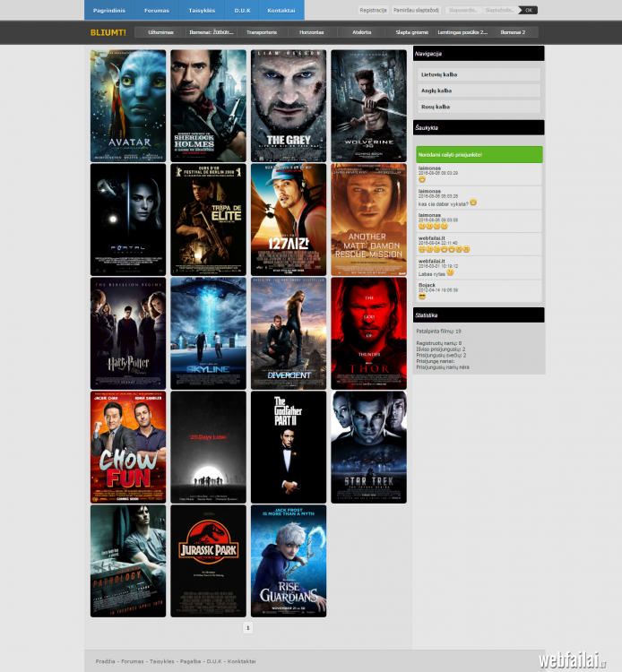The image size is (622, 672).
Task: Open the Forumas tab
Action: [157, 10]
